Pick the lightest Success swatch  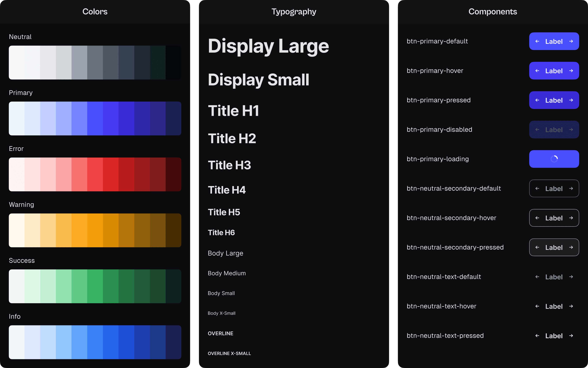pos(17,286)
